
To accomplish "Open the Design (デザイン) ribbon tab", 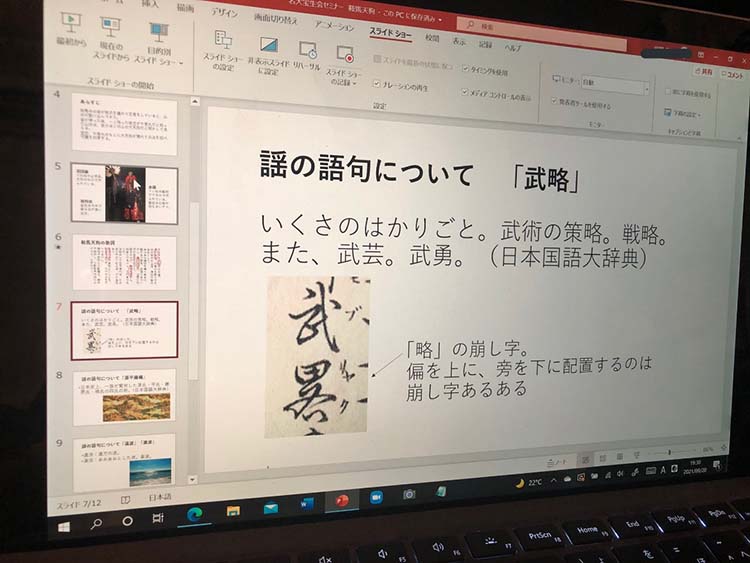I will pyautogui.click(x=224, y=13).
